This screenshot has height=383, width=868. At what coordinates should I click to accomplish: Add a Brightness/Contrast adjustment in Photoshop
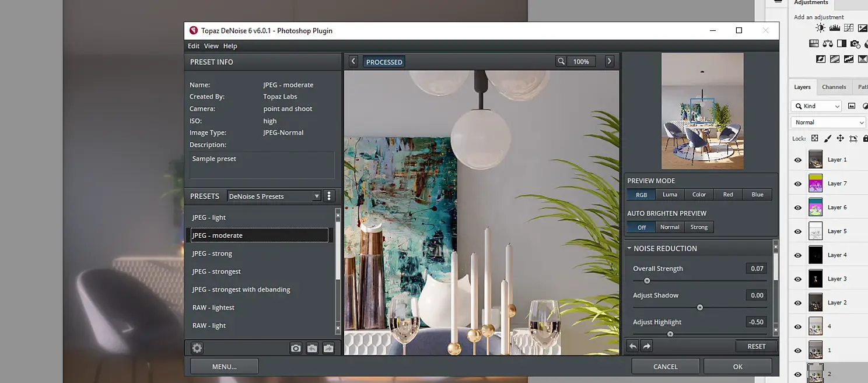(x=821, y=28)
